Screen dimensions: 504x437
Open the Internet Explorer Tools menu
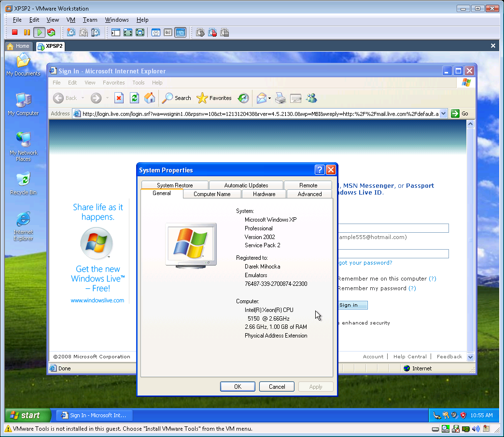pyautogui.click(x=139, y=83)
